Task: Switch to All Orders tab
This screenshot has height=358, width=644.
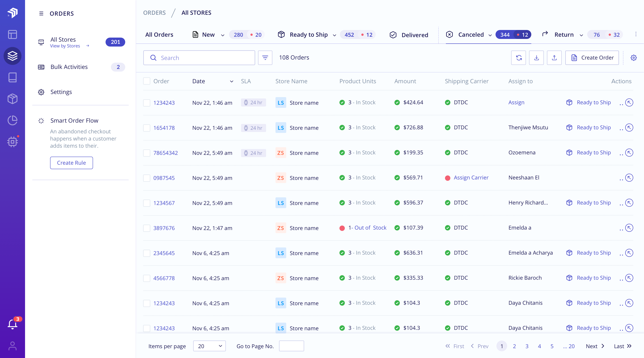Action: tap(159, 35)
